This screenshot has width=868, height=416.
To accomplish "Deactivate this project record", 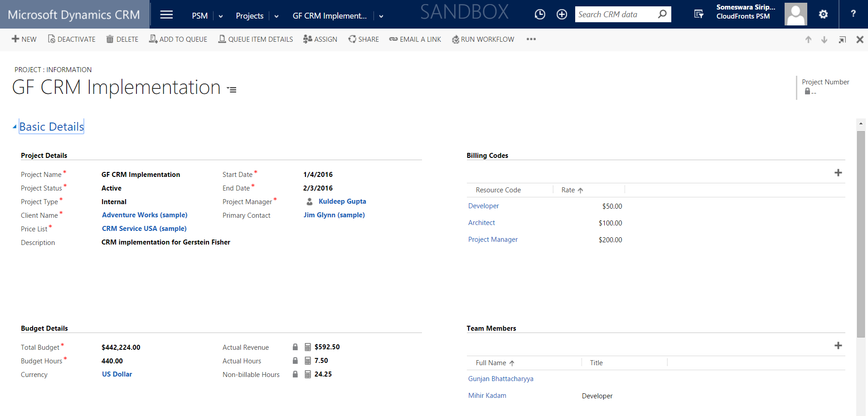I will [x=72, y=39].
